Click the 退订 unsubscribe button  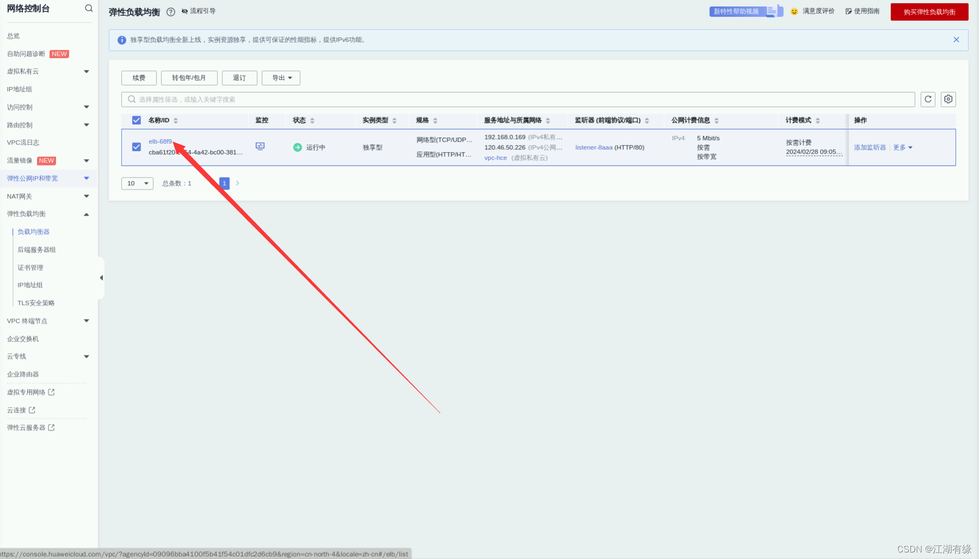click(x=240, y=78)
